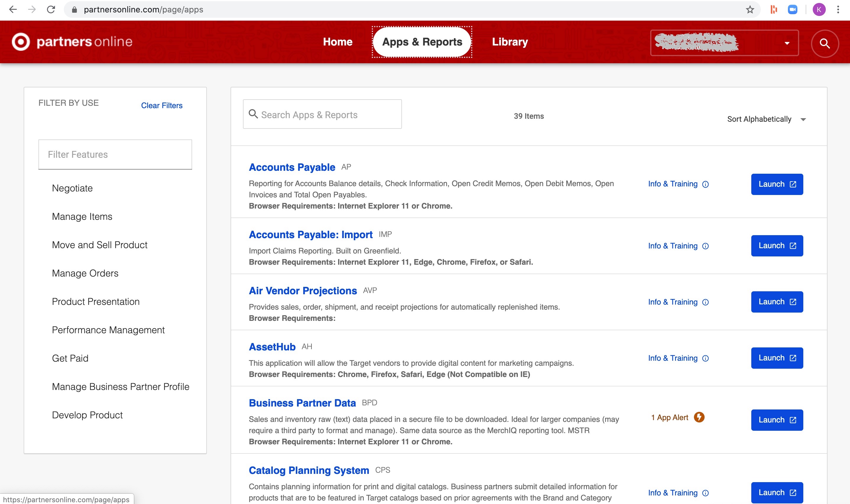Screen dimensions: 850x504
Task: Launch Accounts Payable: Import
Action: click(x=777, y=246)
